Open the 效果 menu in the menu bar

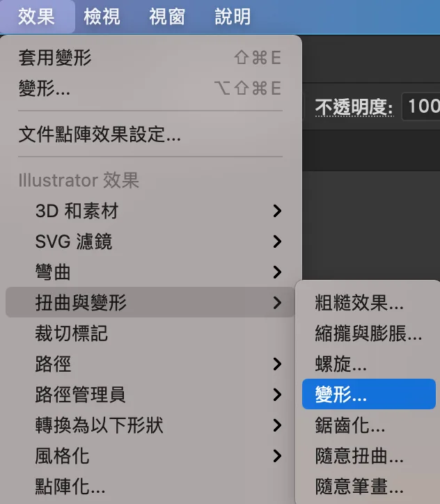coord(37,17)
